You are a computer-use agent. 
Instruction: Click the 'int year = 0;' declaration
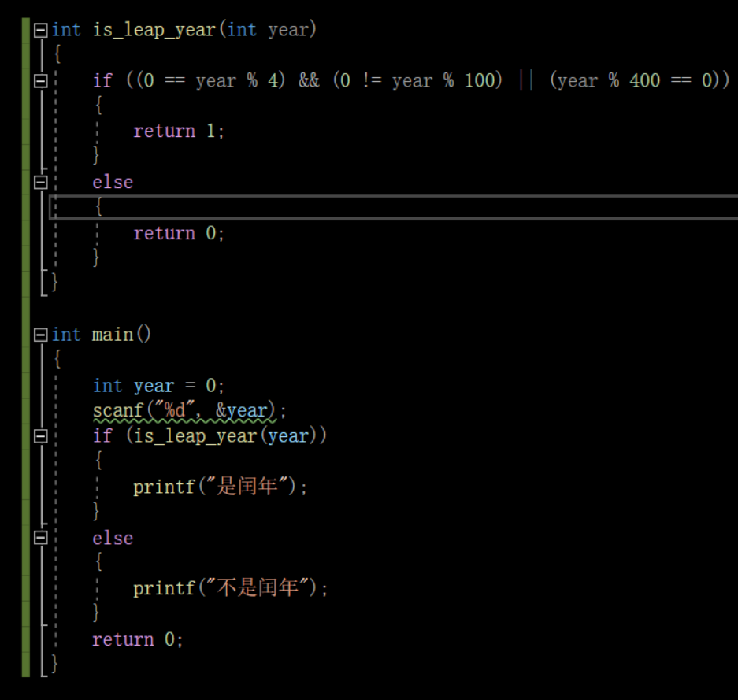158,387
